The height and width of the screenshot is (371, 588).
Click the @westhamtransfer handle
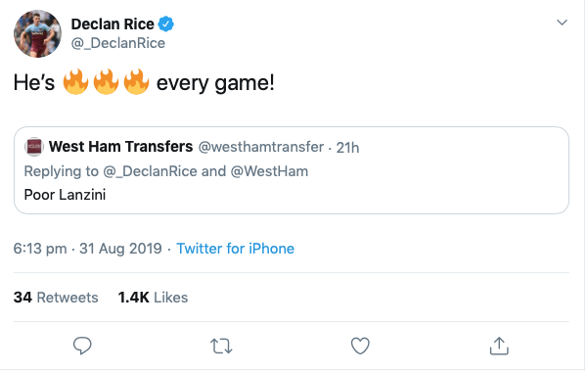pyautogui.click(x=261, y=147)
